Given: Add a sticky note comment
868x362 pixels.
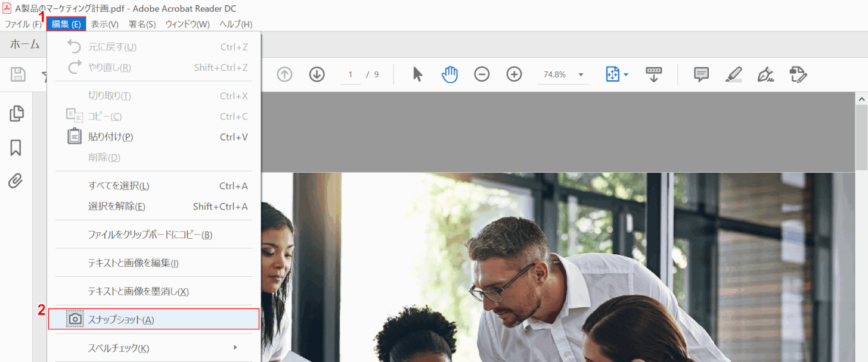Looking at the screenshot, I should (x=701, y=74).
